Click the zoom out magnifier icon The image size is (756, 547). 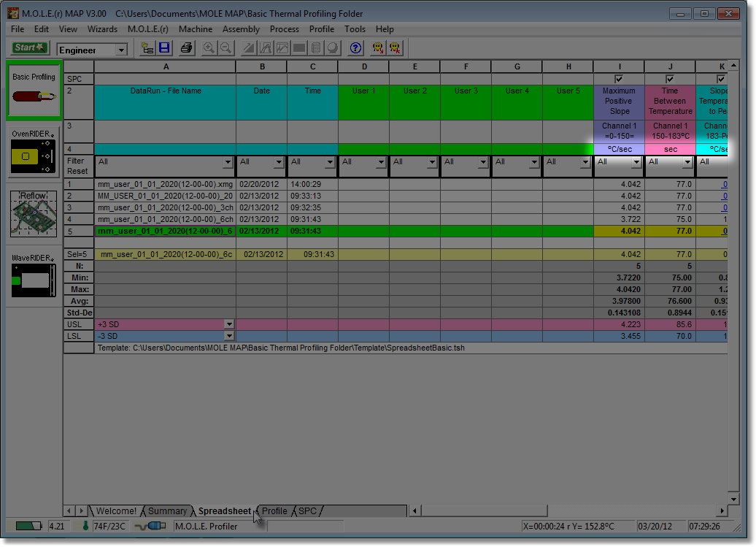225,48
